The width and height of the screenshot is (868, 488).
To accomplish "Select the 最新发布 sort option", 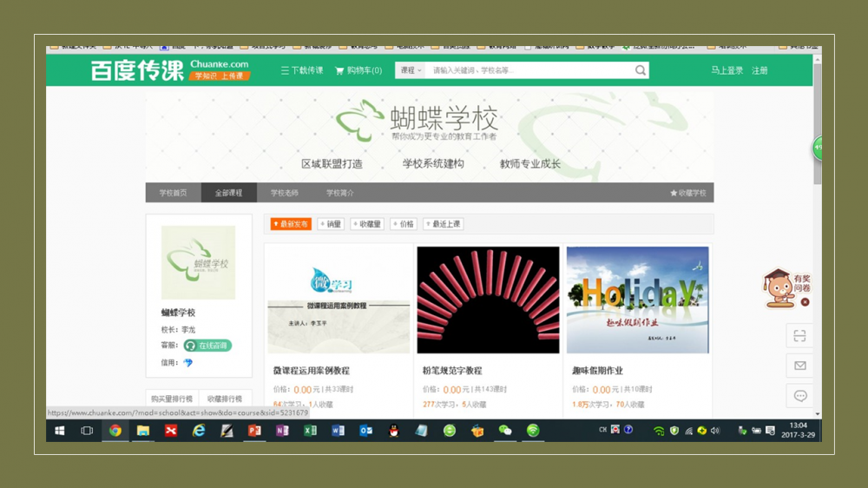I will [291, 224].
